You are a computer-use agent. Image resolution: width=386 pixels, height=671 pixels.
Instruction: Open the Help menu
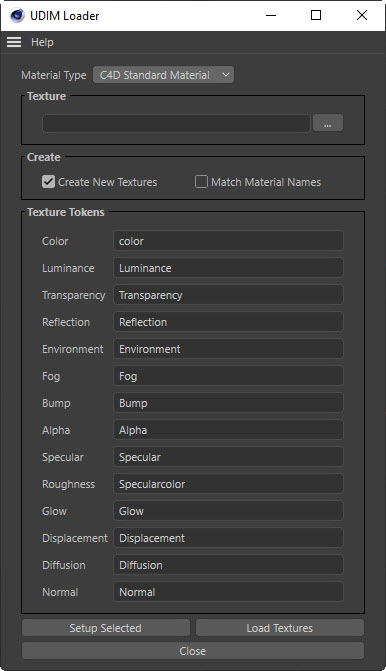[x=42, y=42]
